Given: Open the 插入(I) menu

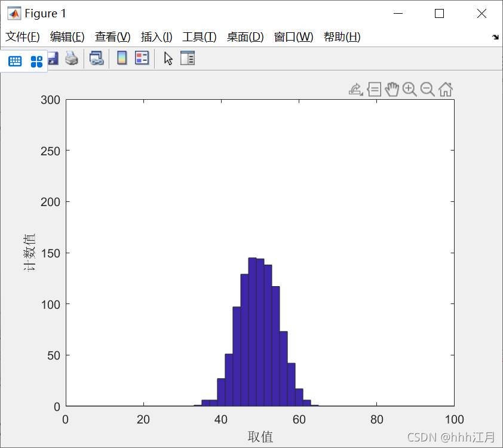Looking at the screenshot, I should click(157, 37).
